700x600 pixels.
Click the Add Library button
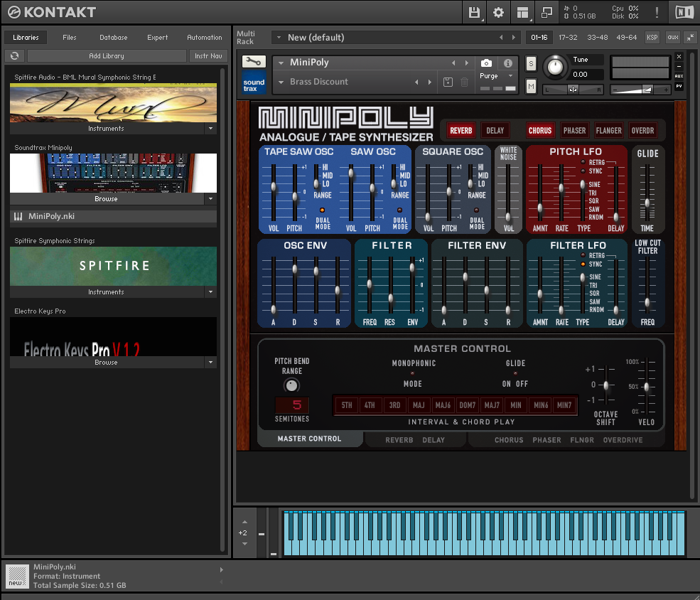pyautogui.click(x=107, y=55)
